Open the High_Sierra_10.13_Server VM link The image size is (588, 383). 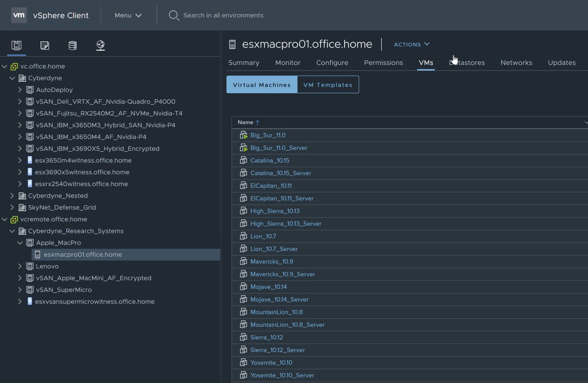pyautogui.click(x=286, y=224)
